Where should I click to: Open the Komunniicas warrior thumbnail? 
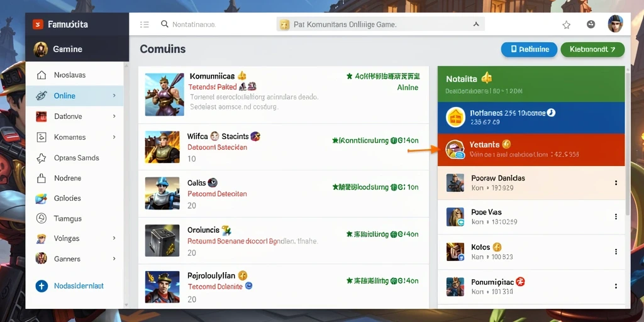(164, 94)
